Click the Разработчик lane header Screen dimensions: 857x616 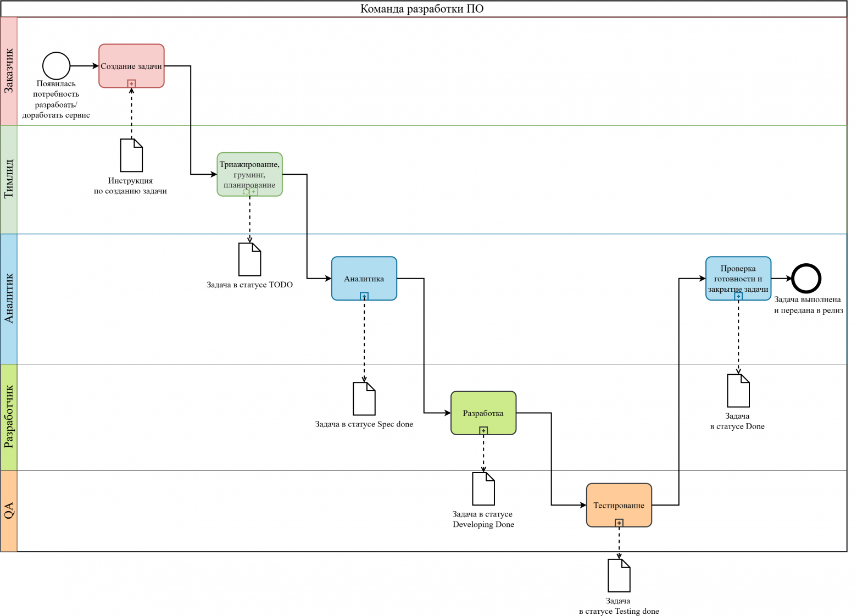(x=9, y=417)
